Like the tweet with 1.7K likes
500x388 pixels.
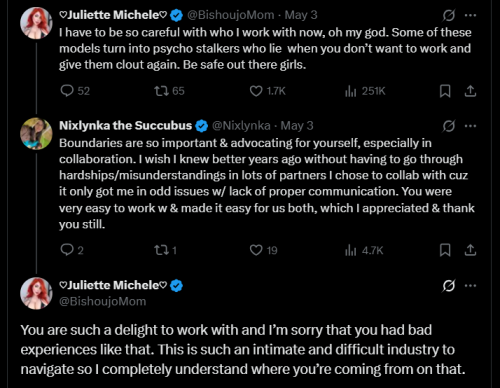pyautogui.click(x=267, y=91)
